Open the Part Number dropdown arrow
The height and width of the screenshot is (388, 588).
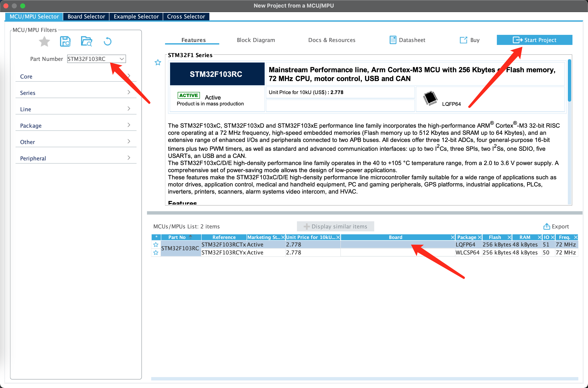(122, 59)
